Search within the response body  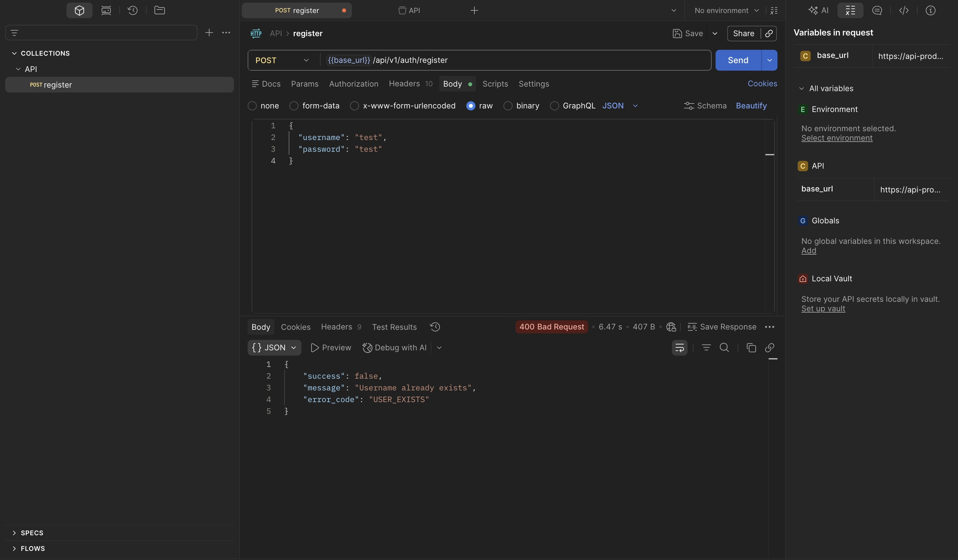pyautogui.click(x=724, y=348)
